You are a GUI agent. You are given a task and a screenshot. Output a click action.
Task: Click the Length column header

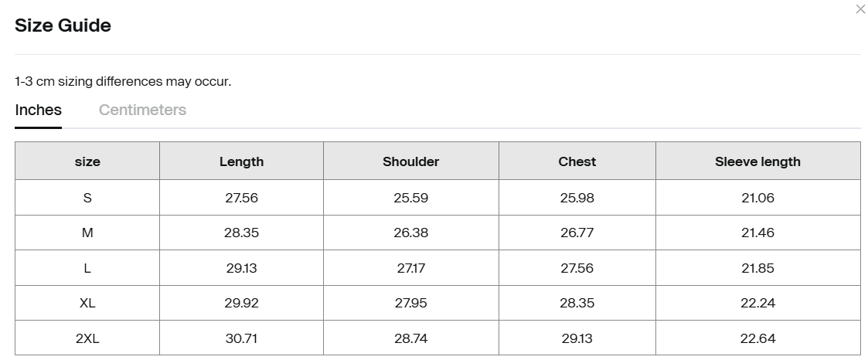point(241,161)
